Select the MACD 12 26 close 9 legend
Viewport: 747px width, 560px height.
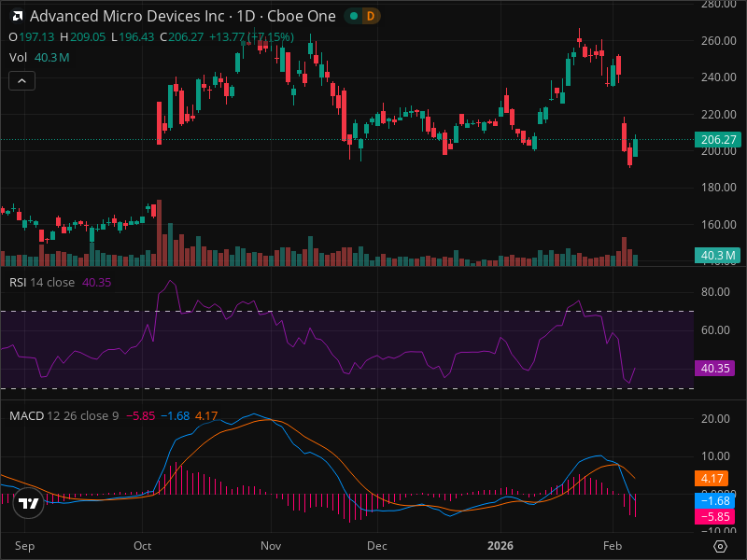(x=63, y=415)
